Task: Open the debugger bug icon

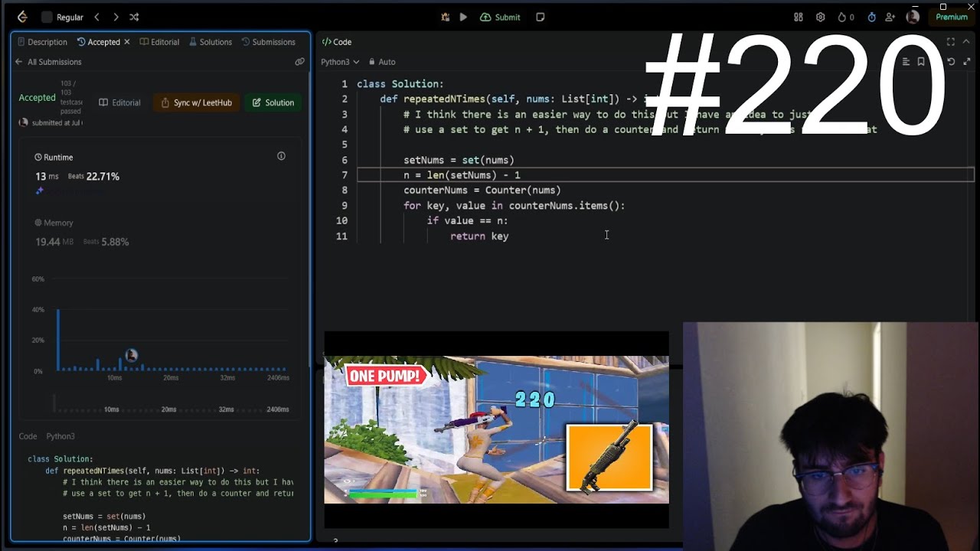Action: click(446, 17)
